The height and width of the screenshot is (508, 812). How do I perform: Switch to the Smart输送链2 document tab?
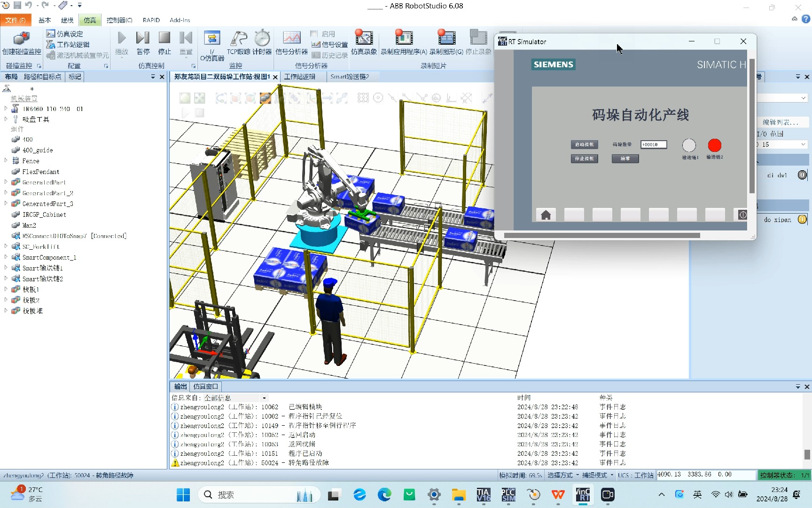(x=350, y=77)
